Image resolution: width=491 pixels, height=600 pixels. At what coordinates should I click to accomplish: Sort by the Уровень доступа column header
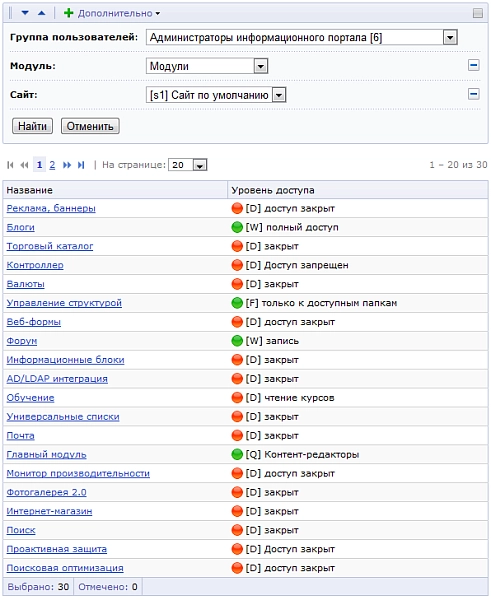[272, 190]
